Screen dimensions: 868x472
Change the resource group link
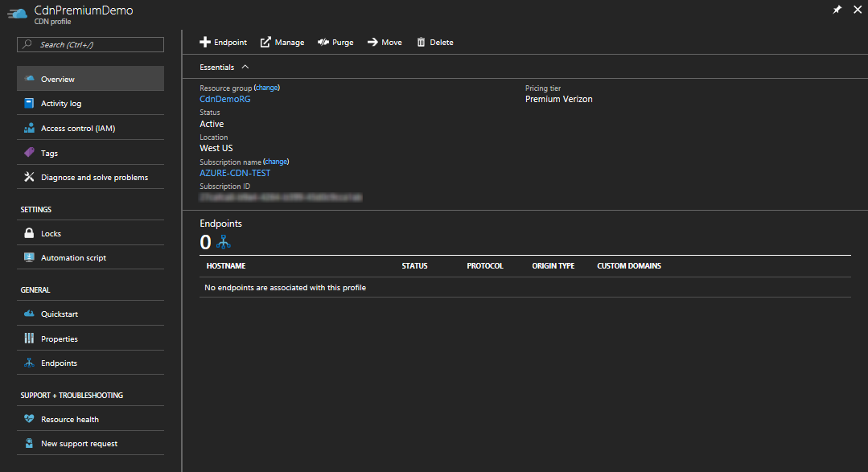pos(267,88)
